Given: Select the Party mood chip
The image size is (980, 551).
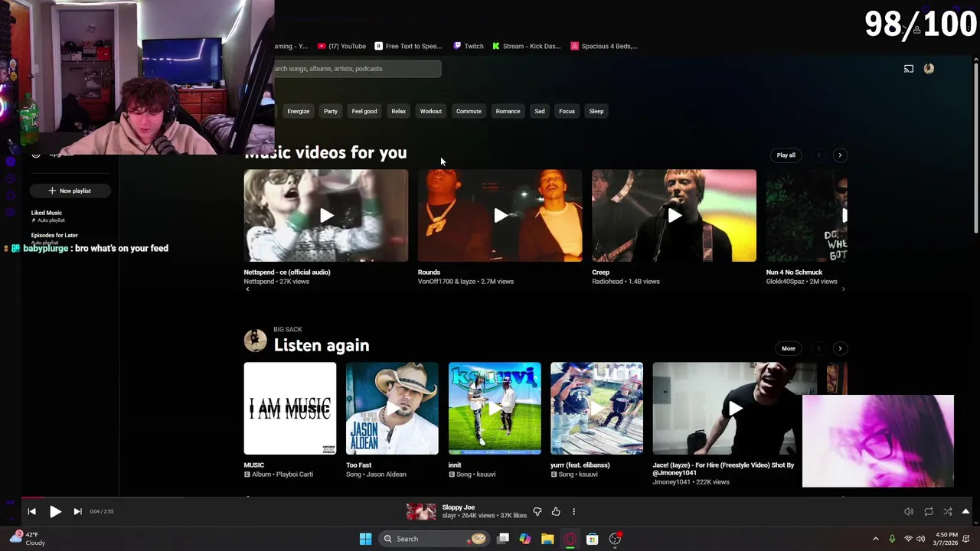Looking at the screenshot, I should [330, 111].
